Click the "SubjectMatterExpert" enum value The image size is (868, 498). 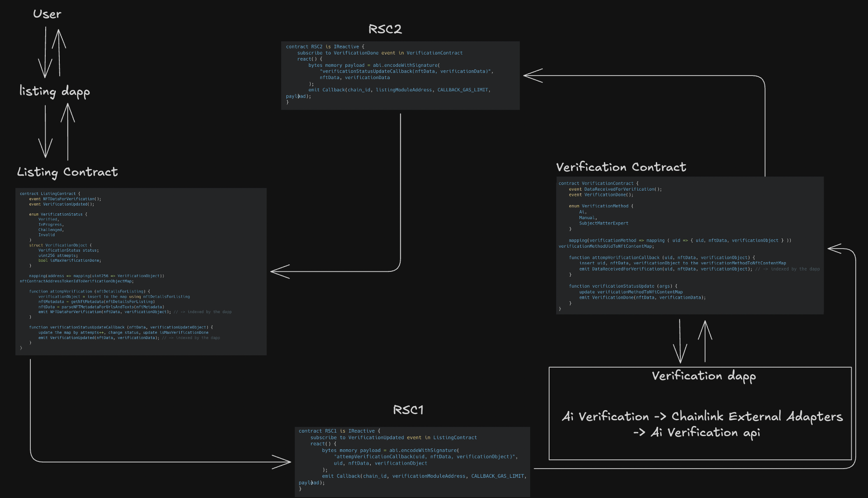pos(604,223)
